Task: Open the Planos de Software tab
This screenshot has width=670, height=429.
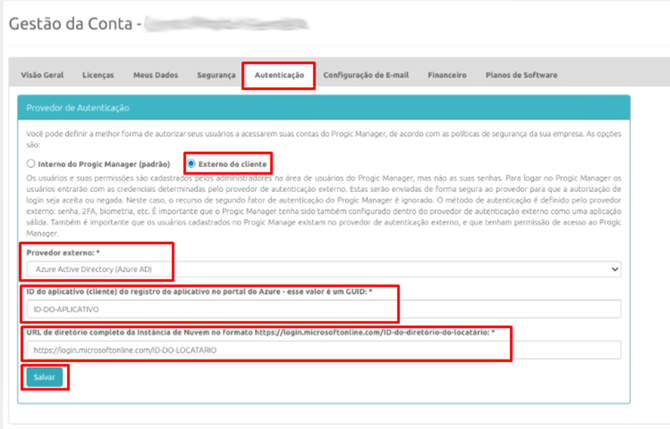Action: pos(521,75)
